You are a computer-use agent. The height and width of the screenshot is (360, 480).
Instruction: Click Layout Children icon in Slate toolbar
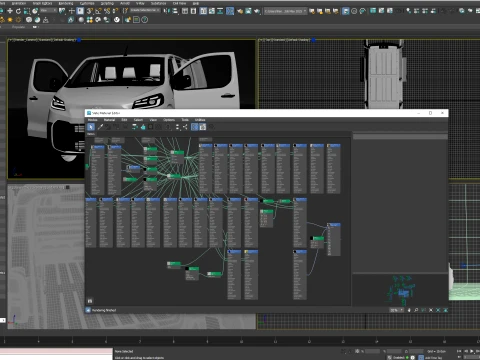click(x=185, y=127)
